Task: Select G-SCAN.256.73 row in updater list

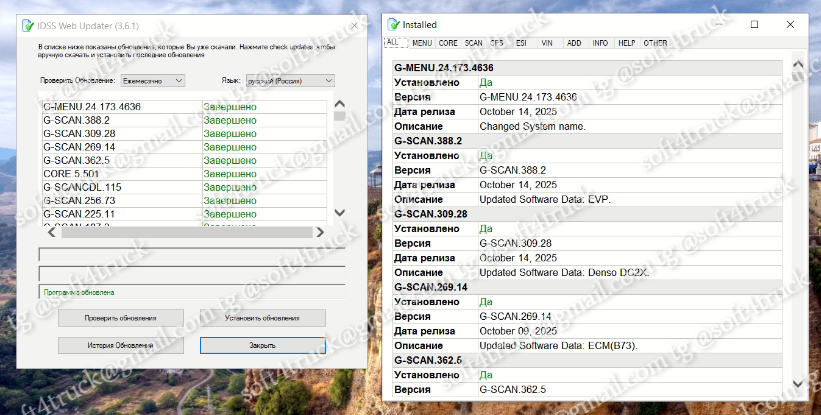Action: pyautogui.click(x=184, y=201)
